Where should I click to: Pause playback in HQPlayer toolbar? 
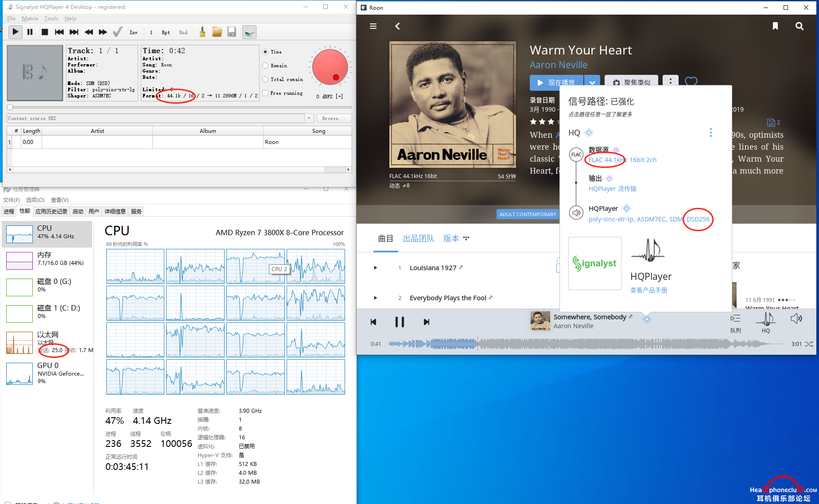tap(30, 32)
